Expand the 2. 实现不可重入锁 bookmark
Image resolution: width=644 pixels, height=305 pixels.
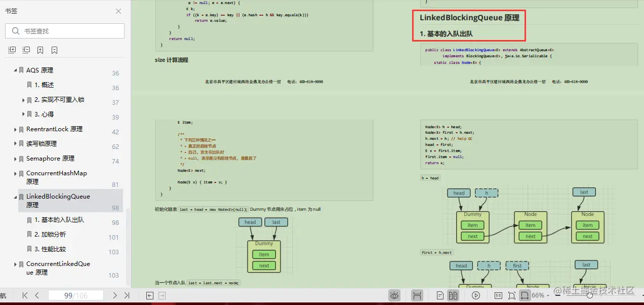pyautogui.click(x=24, y=100)
